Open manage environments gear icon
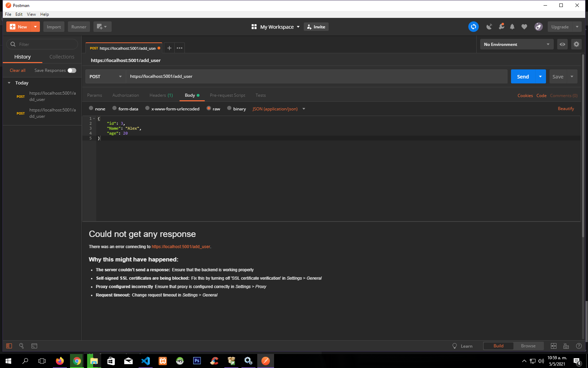The height and width of the screenshot is (368, 588). pyautogui.click(x=576, y=44)
